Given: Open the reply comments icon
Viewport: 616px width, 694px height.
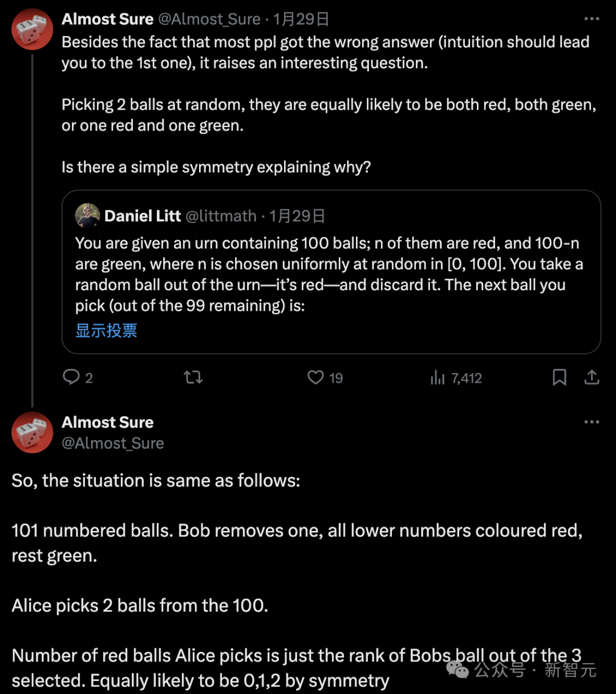Looking at the screenshot, I should 71,377.
